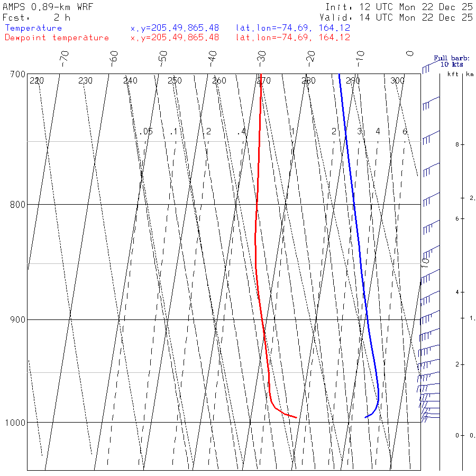The height and width of the screenshot is (476, 476).
Task: Click the 800 pressure level label
Action: pos(17,205)
